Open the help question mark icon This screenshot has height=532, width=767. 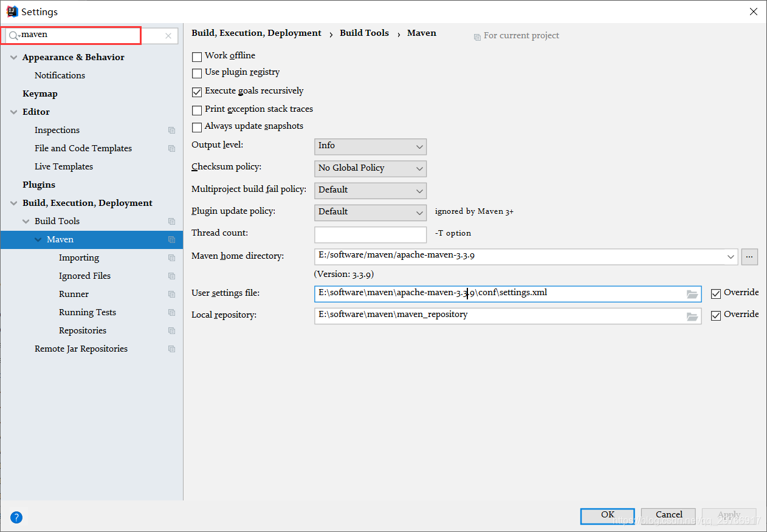[x=16, y=517]
